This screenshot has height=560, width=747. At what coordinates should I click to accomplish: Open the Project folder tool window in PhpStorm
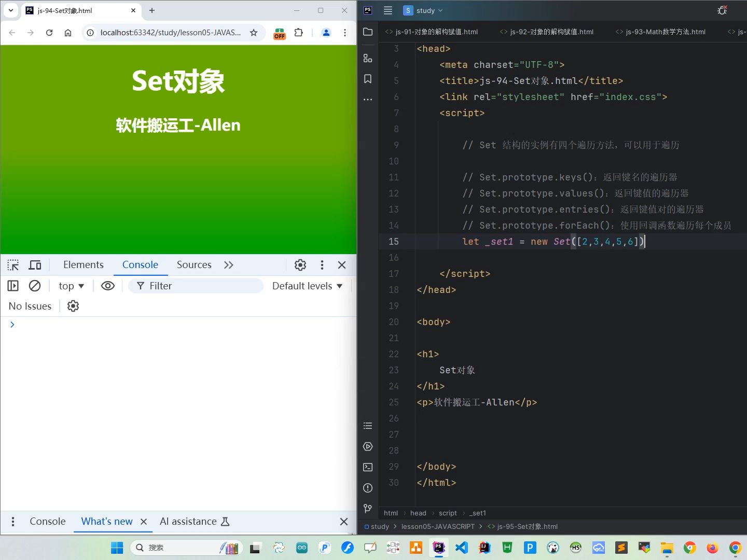click(x=368, y=32)
